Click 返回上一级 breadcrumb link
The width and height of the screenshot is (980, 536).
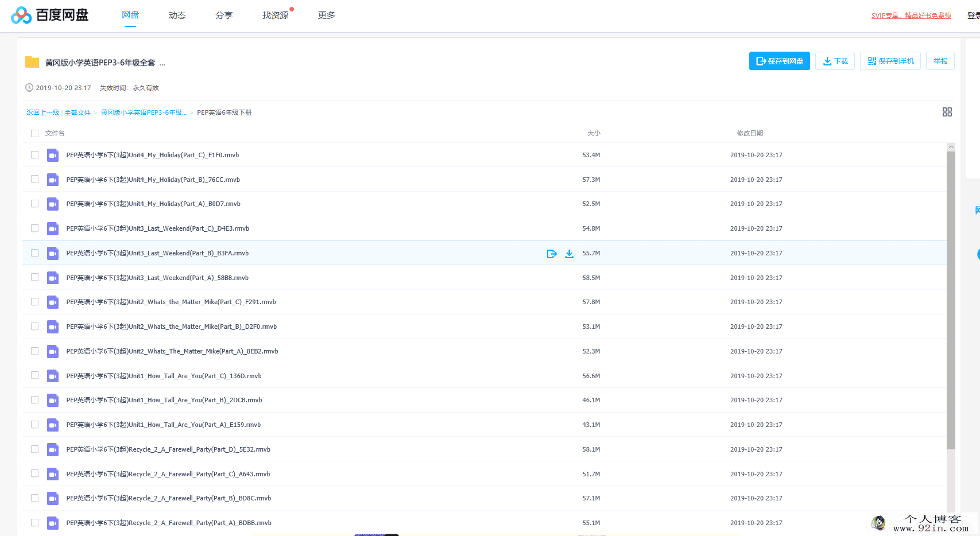(x=43, y=112)
